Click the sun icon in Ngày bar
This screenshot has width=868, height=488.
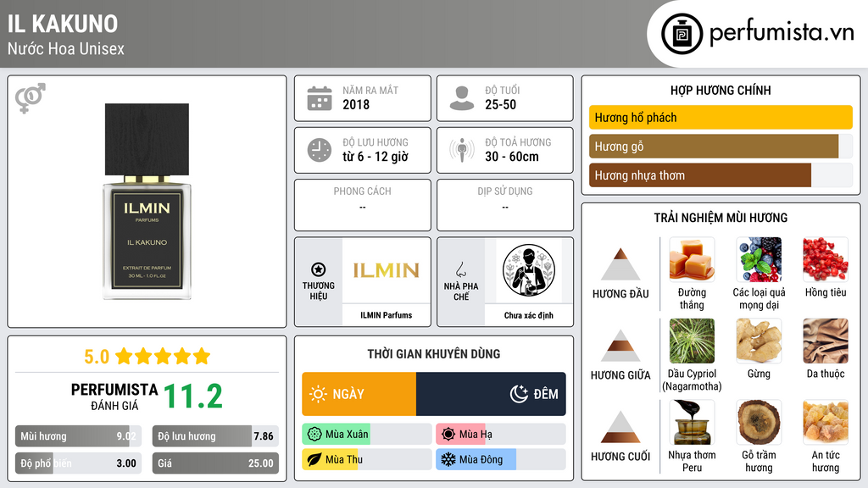(319, 394)
